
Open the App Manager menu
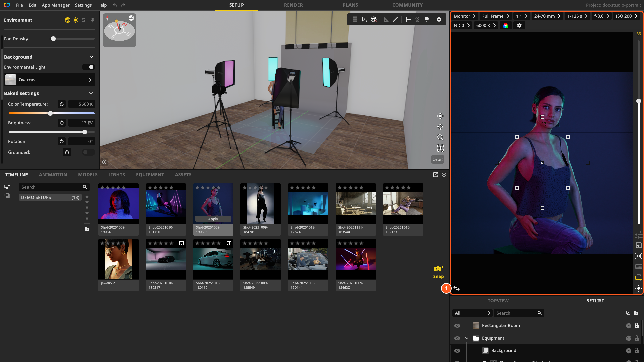[x=56, y=5]
